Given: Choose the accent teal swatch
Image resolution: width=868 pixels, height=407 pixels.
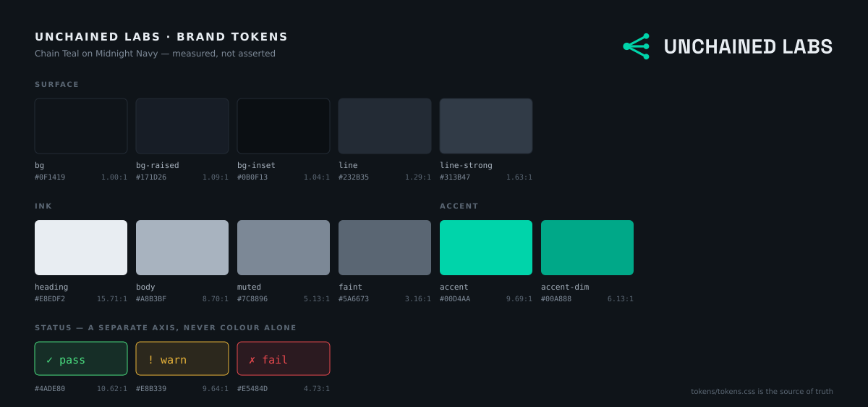Looking at the screenshot, I should (x=486, y=248).
